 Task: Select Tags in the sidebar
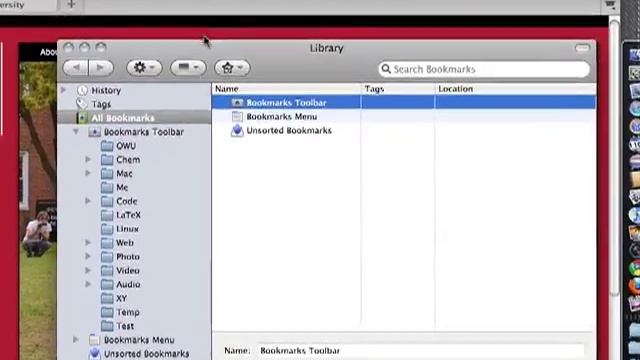tap(101, 104)
